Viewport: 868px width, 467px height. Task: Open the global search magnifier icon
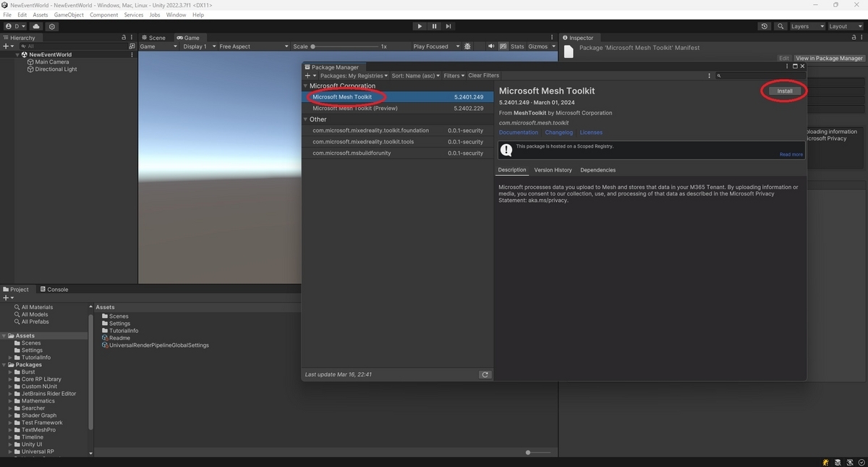pyautogui.click(x=780, y=26)
